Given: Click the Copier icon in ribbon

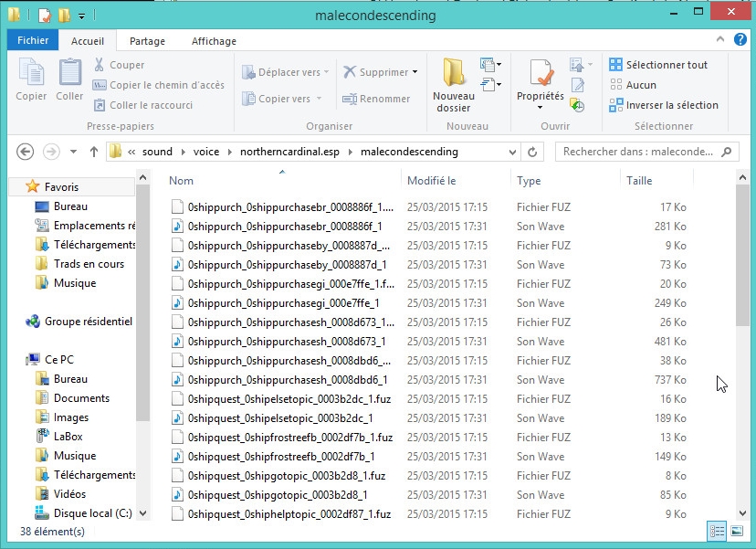Looking at the screenshot, I should click(31, 72).
